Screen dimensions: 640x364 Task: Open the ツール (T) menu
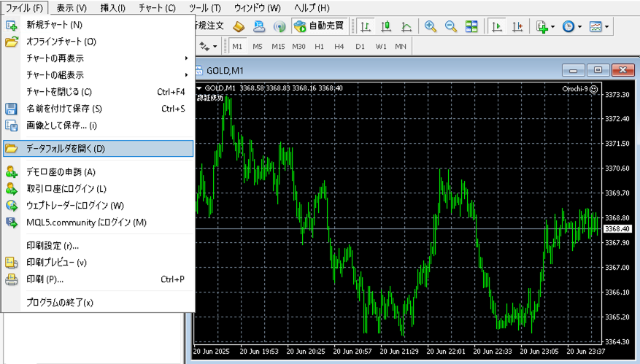204,8
